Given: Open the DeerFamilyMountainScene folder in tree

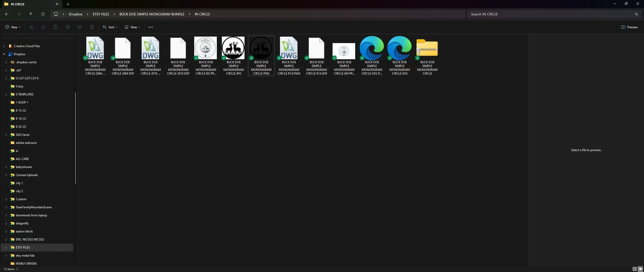Looking at the screenshot, I should 34,207.
